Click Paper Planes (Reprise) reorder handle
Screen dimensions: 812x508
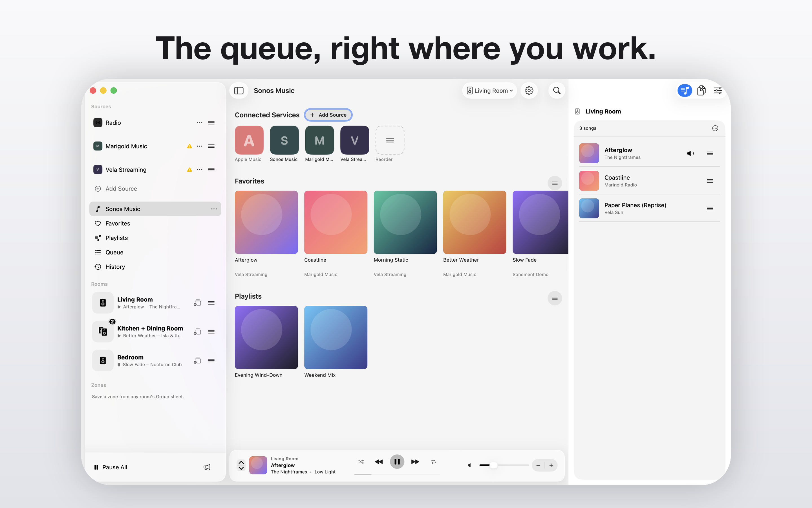coord(710,208)
